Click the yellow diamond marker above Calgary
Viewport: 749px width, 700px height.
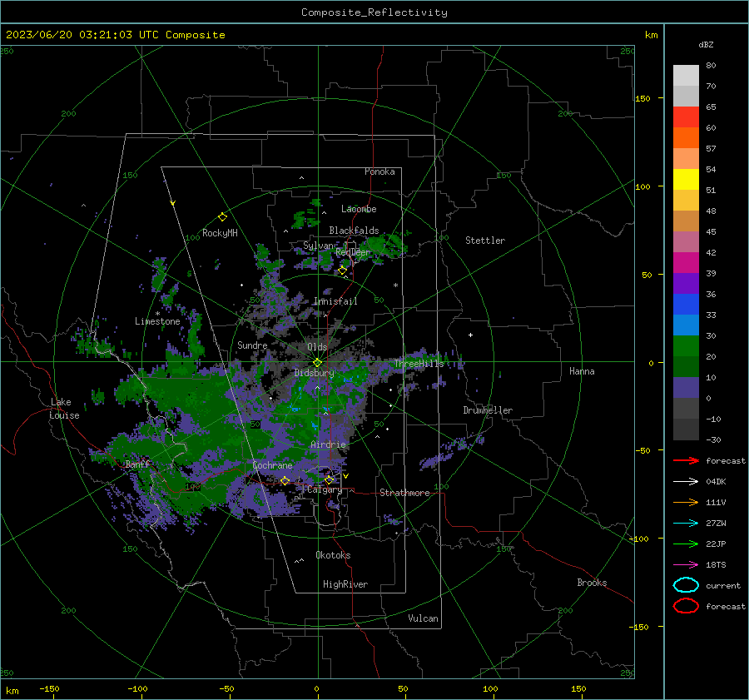pos(329,479)
